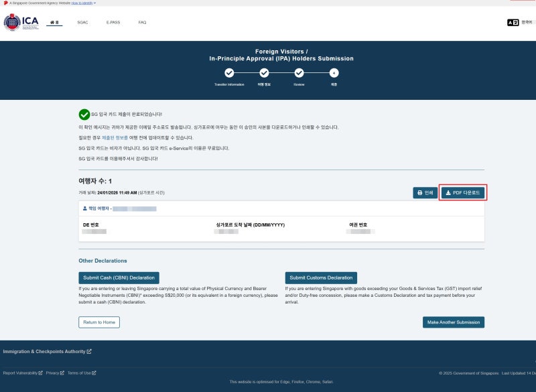Viewport: 536px width, 392px height.
Task: Click the Return to Home button
Action: [x=99, y=322]
